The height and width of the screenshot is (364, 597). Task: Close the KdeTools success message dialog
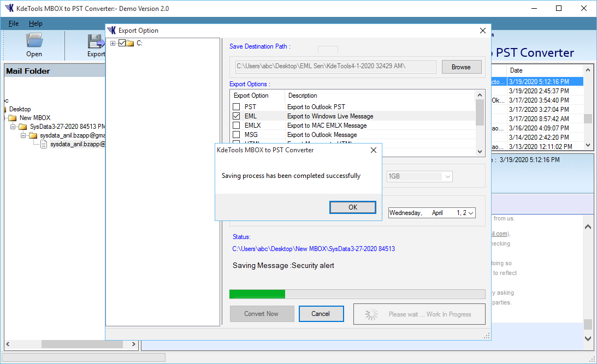[374, 150]
